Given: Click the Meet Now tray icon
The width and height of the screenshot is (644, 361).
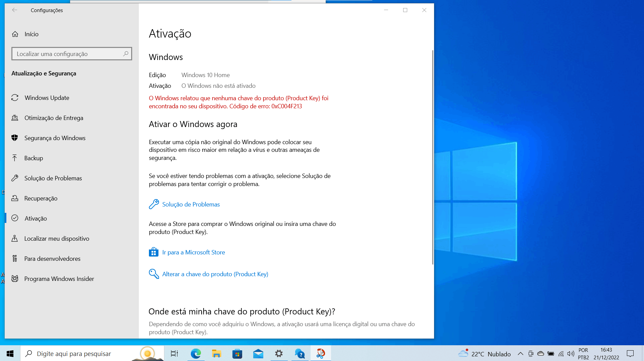Looking at the screenshot, I should pos(531,354).
